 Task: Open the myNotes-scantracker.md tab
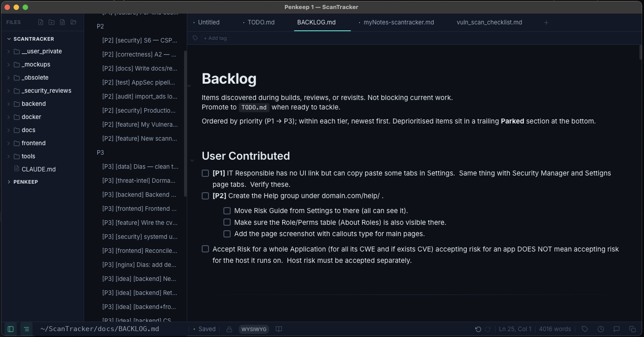[399, 22]
